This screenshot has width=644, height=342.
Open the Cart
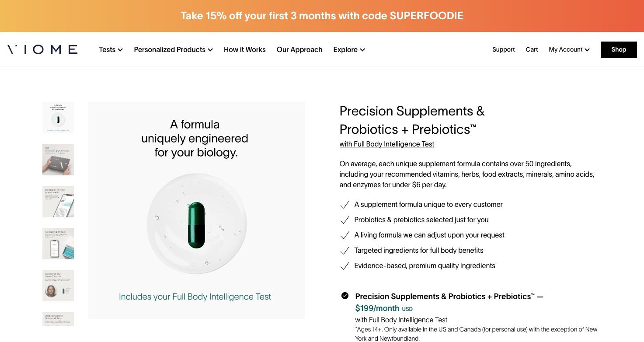(x=531, y=49)
